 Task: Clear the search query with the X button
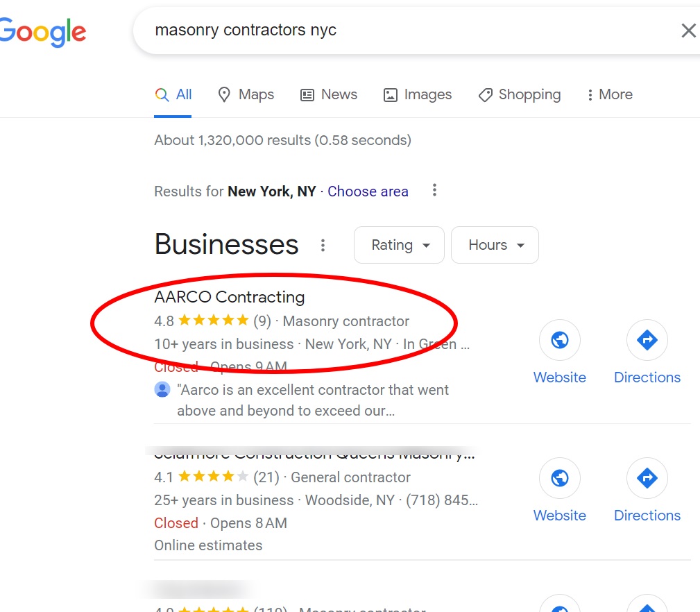[x=688, y=31]
